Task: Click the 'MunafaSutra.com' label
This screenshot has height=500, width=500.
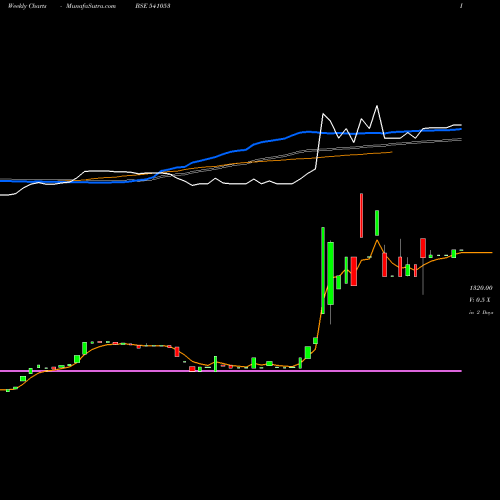Action: coord(91,6)
